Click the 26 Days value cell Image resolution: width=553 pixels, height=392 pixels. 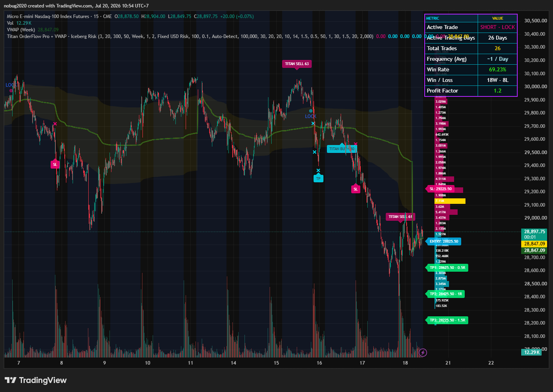point(498,38)
